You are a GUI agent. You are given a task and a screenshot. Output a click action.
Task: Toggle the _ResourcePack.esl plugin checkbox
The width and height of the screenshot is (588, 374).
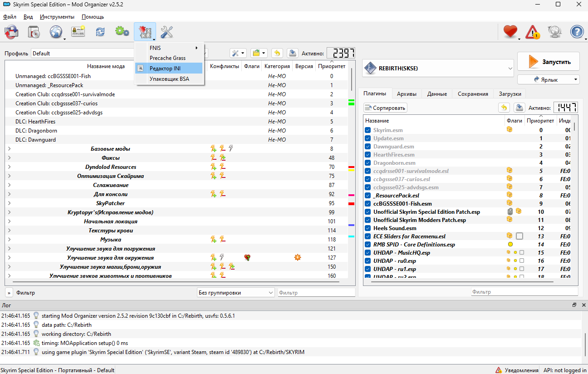[x=368, y=195]
